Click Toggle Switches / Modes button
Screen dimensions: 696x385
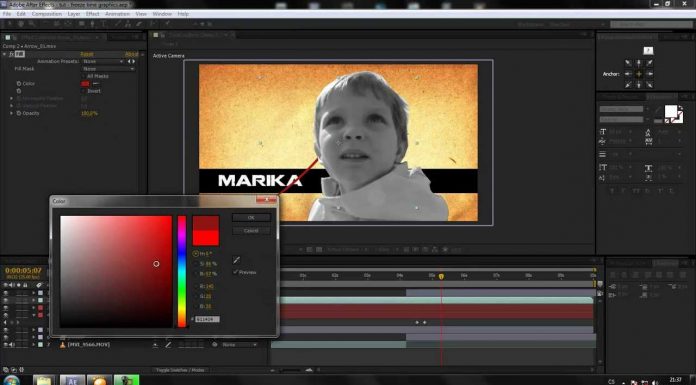[180, 370]
